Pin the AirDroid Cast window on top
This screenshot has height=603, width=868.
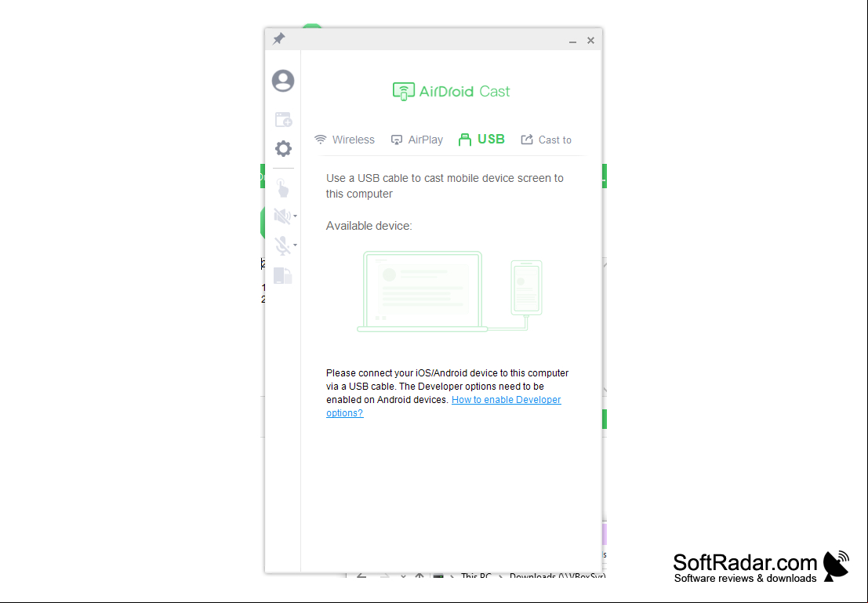pyautogui.click(x=279, y=38)
